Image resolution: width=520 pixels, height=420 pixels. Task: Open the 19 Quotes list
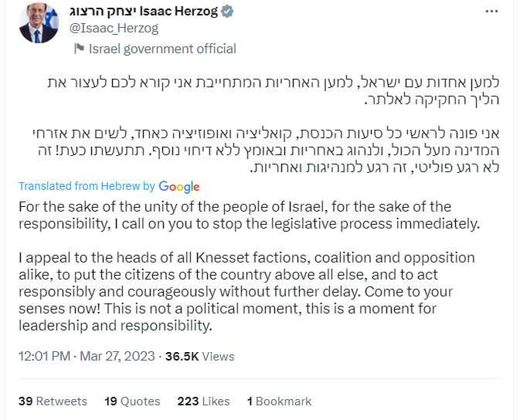point(132,401)
